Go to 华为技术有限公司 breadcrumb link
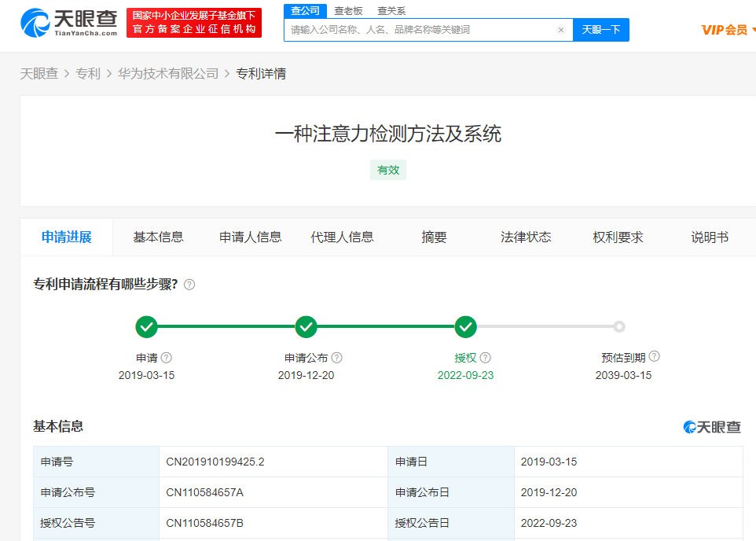 click(x=168, y=73)
